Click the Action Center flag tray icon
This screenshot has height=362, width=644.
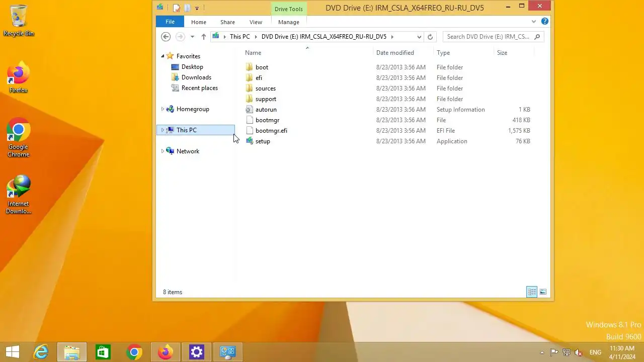pos(554,352)
